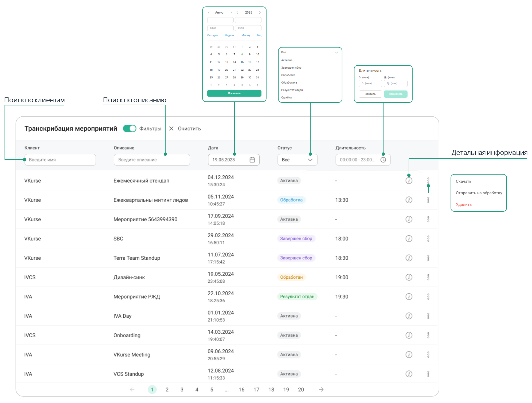Expand the Статус dropdown showing Все
The width and height of the screenshot is (532, 403).
(x=297, y=160)
